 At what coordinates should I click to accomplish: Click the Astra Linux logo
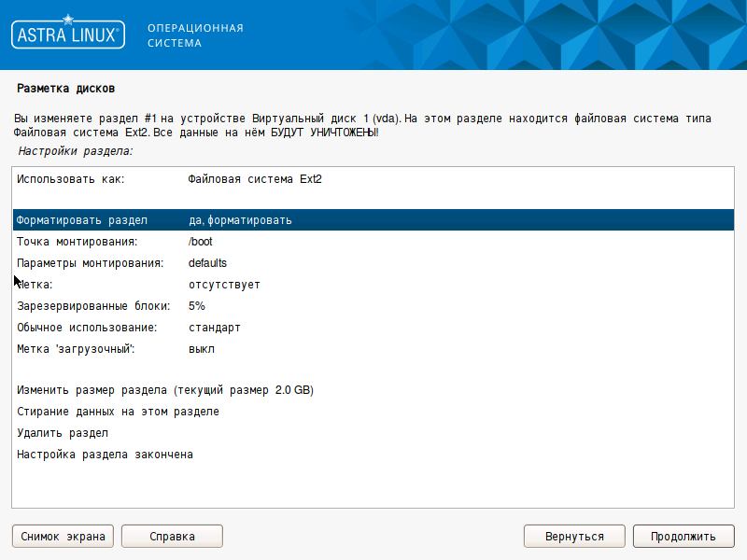(x=67, y=35)
